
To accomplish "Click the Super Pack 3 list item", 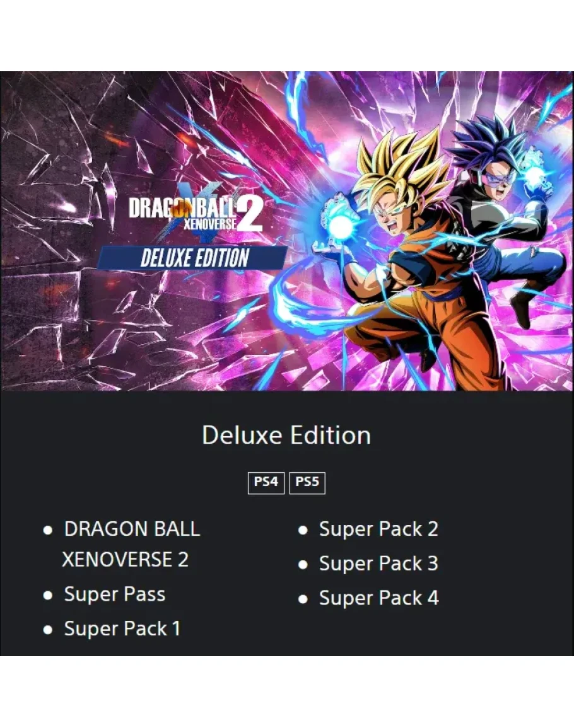I will point(379,563).
